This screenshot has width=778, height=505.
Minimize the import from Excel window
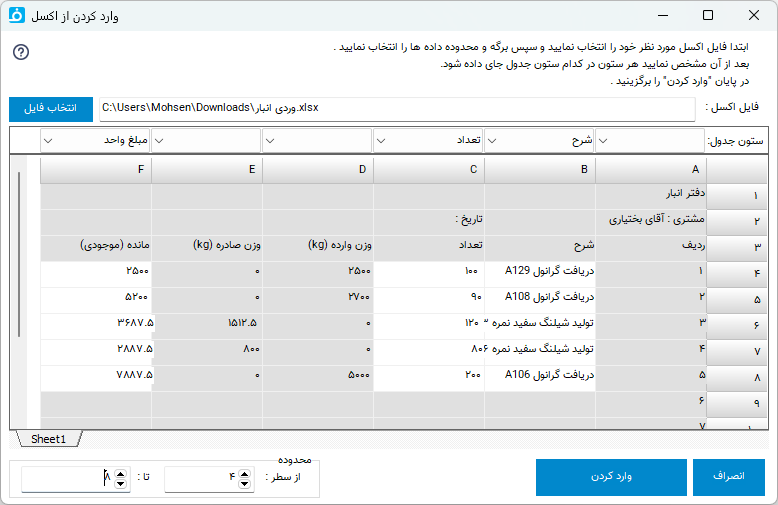pyautogui.click(x=663, y=15)
